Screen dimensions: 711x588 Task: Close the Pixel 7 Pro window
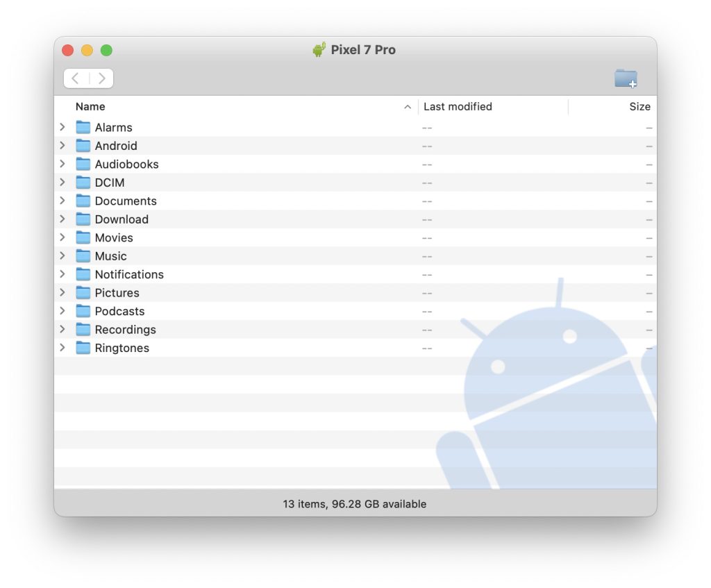68,50
